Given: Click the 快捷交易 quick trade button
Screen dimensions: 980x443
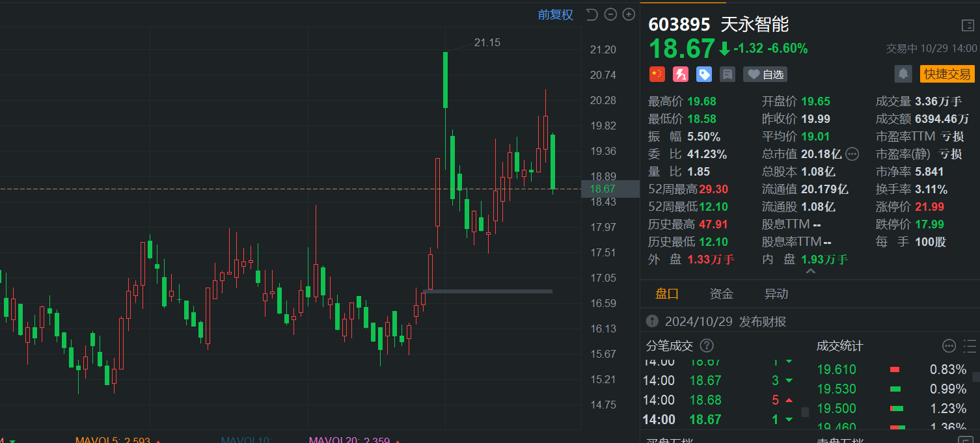Looking at the screenshot, I should click(x=947, y=74).
